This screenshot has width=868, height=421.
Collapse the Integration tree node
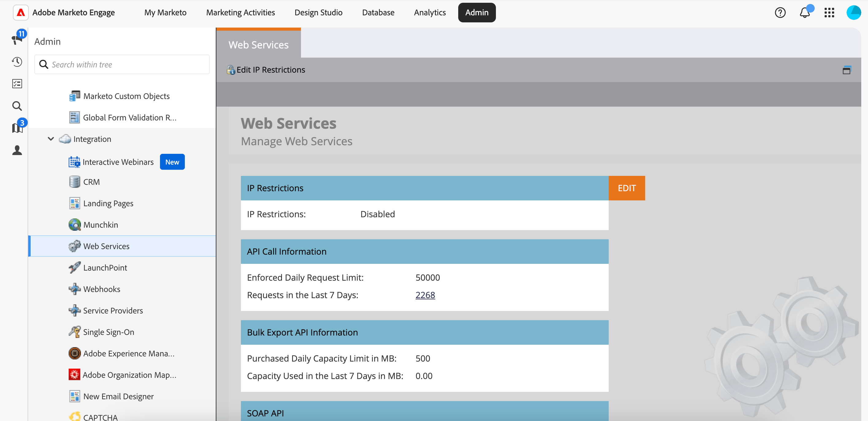[x=51, y=139]
